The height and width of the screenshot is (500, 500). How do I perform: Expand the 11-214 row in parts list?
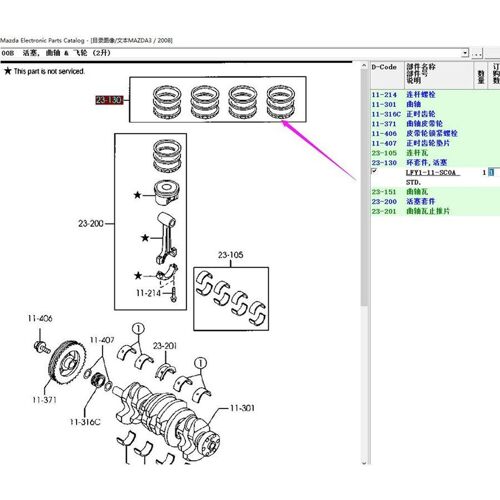click(x=435, y=95)
